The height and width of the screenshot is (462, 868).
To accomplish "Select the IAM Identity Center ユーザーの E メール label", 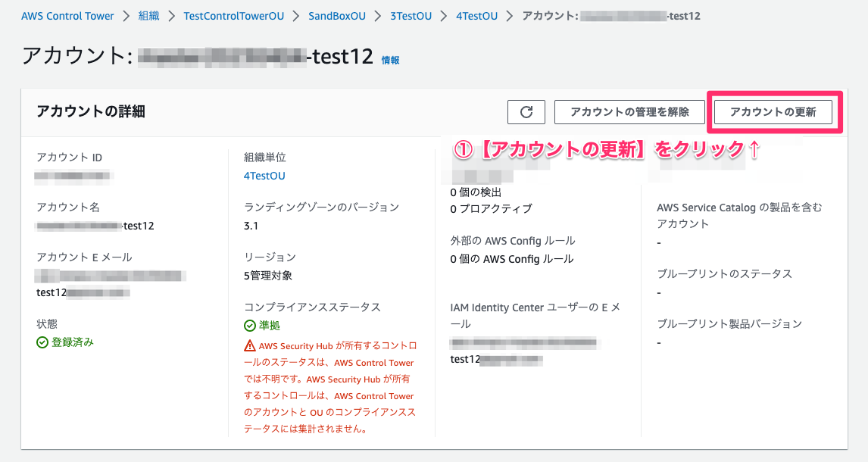I will pos(535,316).
